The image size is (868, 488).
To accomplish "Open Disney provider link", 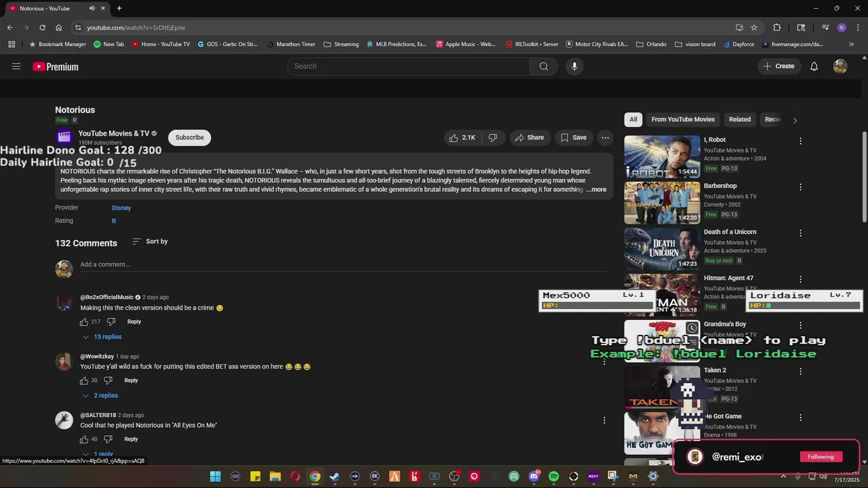I will 121,208.
